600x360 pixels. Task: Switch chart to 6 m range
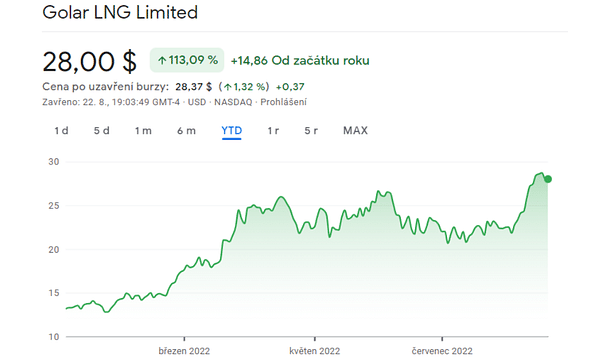186,131
